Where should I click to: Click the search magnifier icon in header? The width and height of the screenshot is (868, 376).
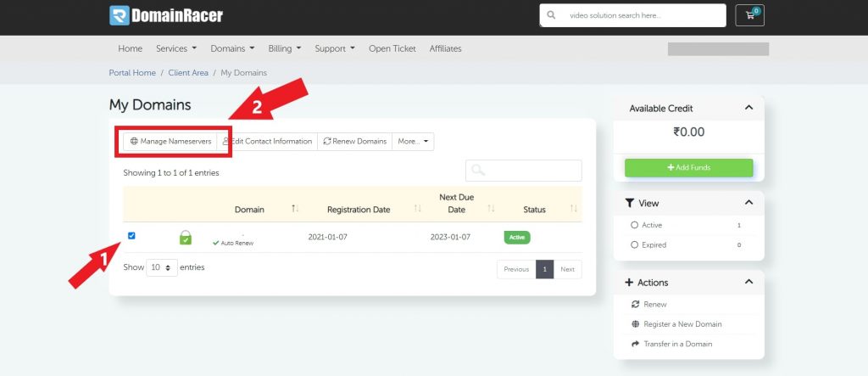pyautogui.click(x=551, y=15)
